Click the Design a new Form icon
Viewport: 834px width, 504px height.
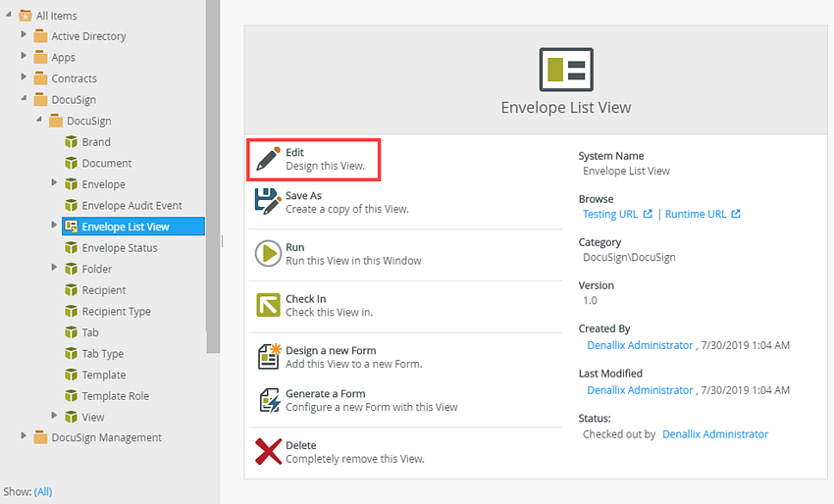click(x=268, y=356)
